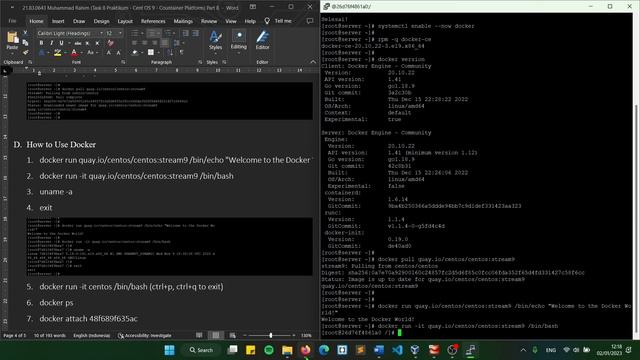
Task: Click the Windows Start button
Action: [x=169, y=350]
